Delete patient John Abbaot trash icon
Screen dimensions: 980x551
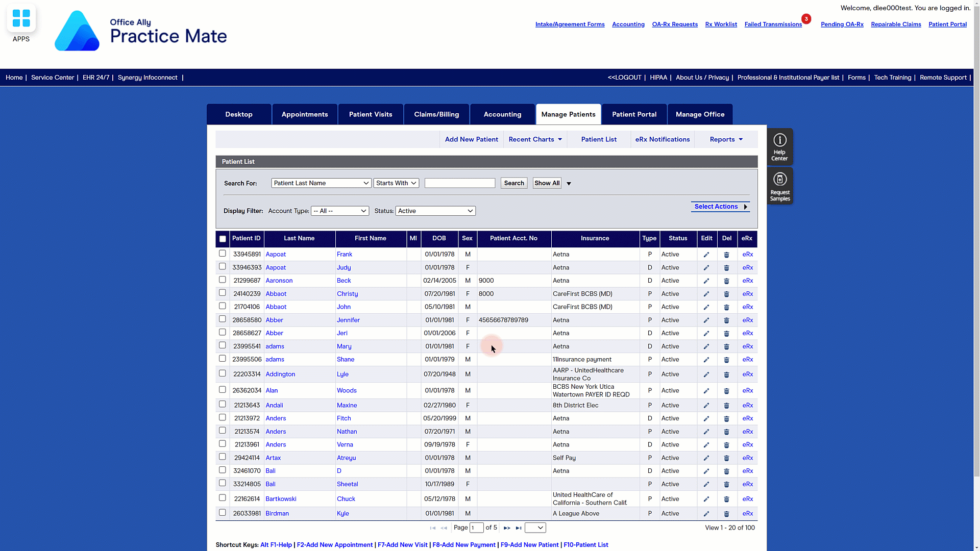click(726, 307)
